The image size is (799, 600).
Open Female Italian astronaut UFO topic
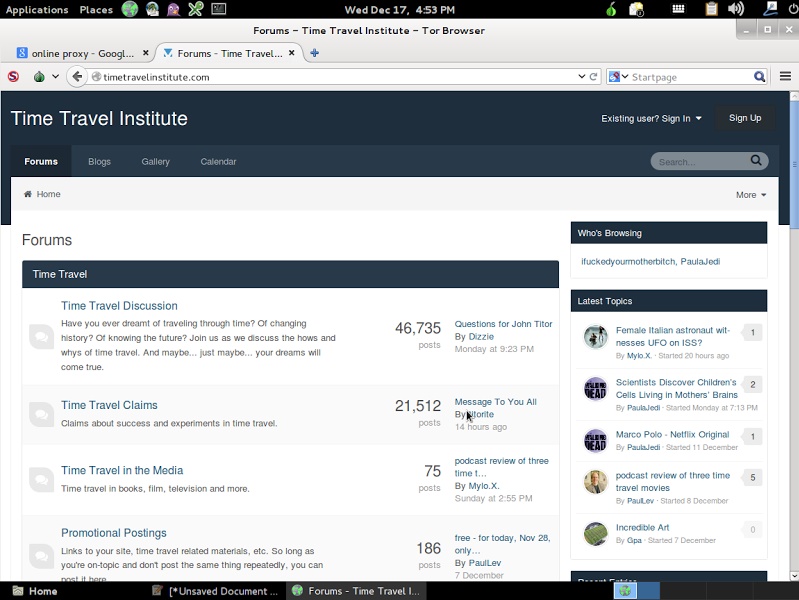coord(672,336)
